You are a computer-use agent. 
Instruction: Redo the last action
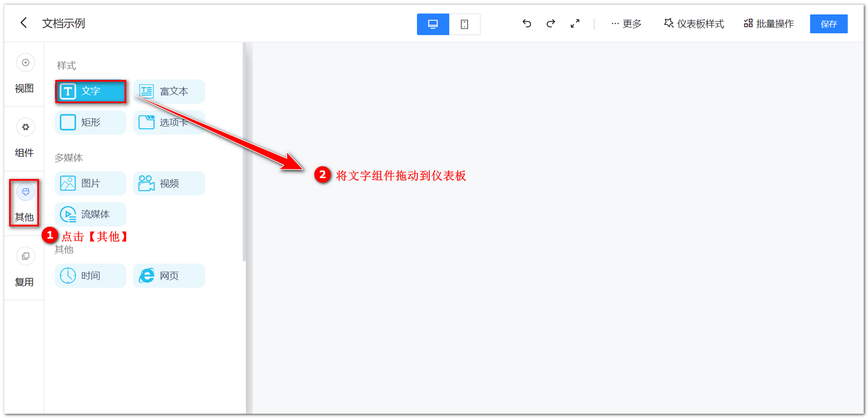click(551, 24)
